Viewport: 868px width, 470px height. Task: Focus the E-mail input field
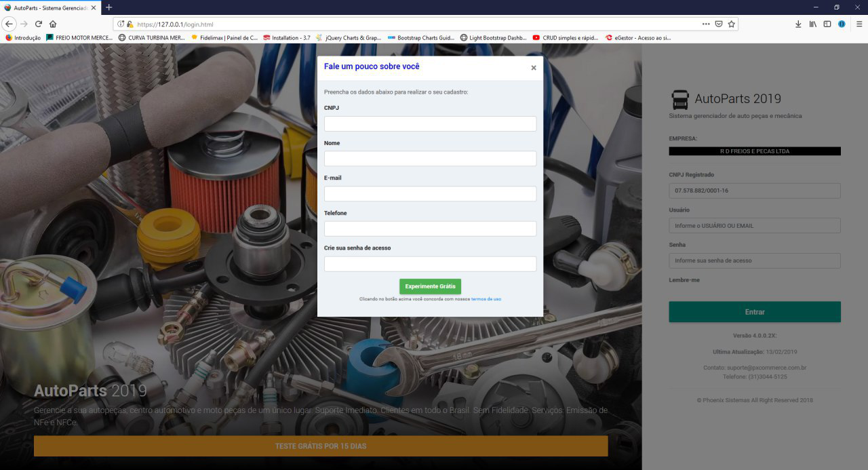(430, 194)
